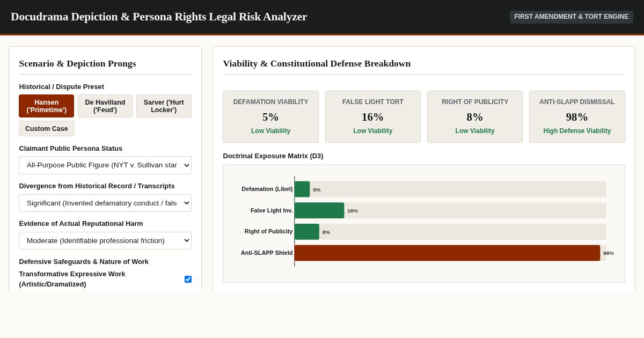
Task: Click the Scenario & Depiction Prongs heading
Action: [77, 63]
